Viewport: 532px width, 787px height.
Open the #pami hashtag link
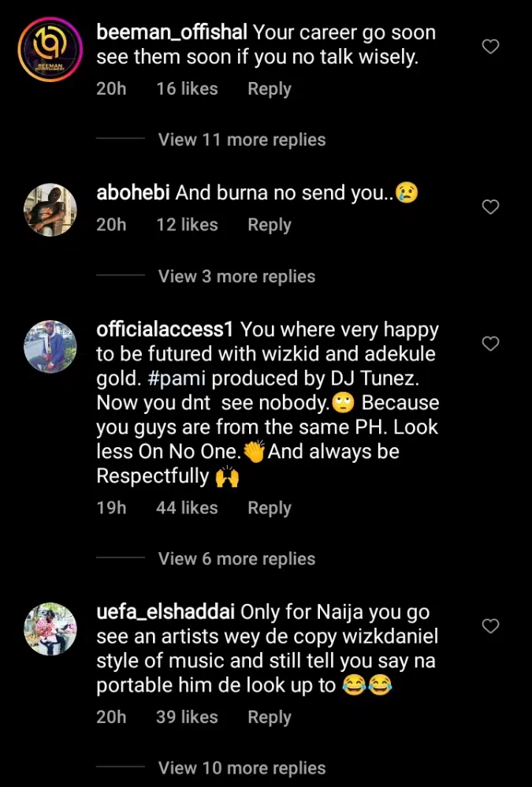(177, 378)
